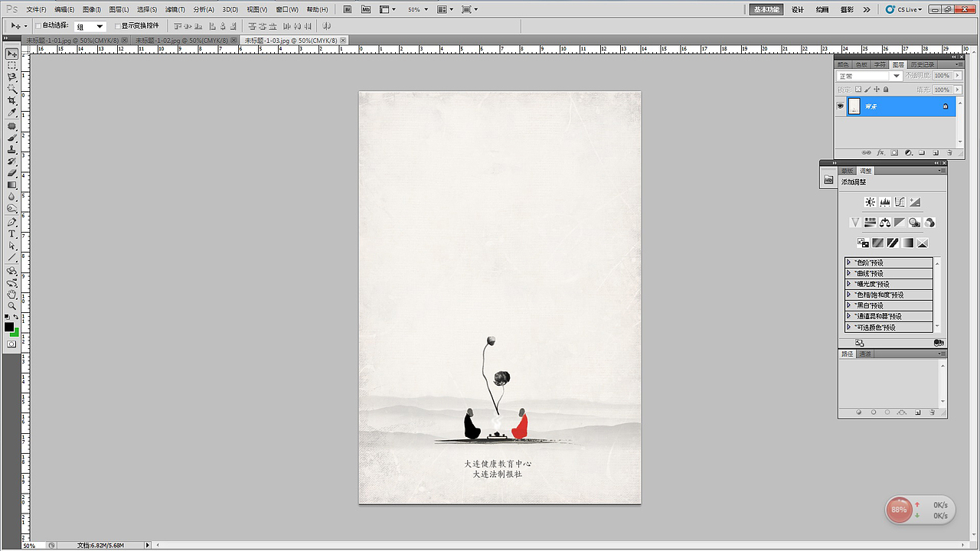Select the Crop tool

[11, 101]
